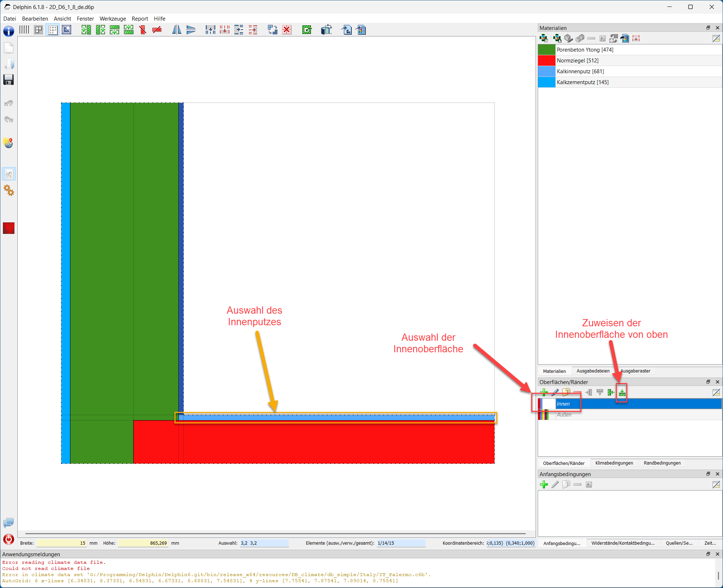
Task: Toggle the dashed rectangle selection tool
Action: tap(53, 30)
